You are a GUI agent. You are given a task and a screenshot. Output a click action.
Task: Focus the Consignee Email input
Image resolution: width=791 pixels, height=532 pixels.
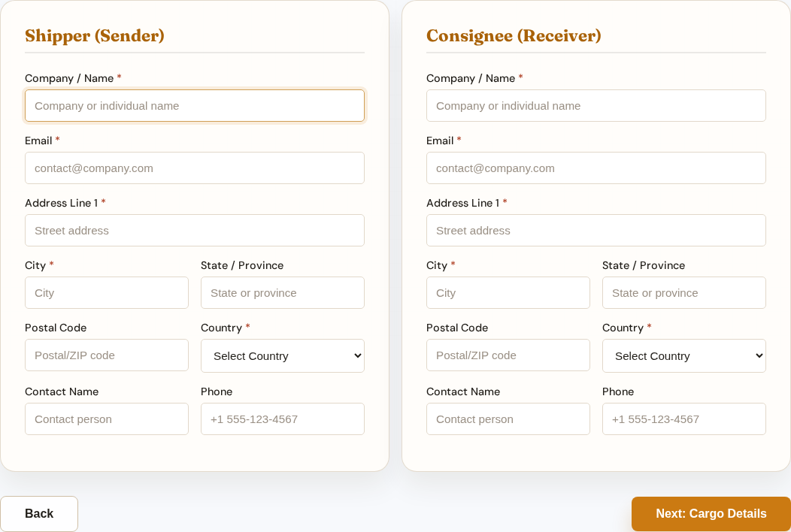(x=596, y=168)
